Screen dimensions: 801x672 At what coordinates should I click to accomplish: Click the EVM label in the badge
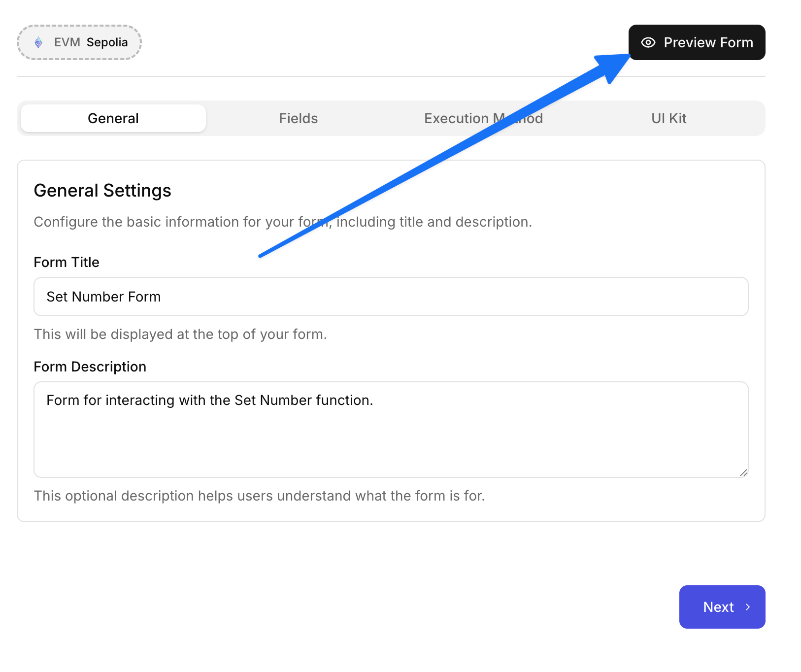pyautogui.click(x=67, y=42)
